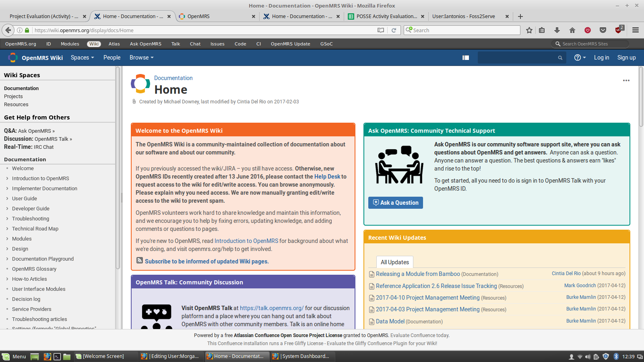Switch to the OpenMRS browser tab

217,16
